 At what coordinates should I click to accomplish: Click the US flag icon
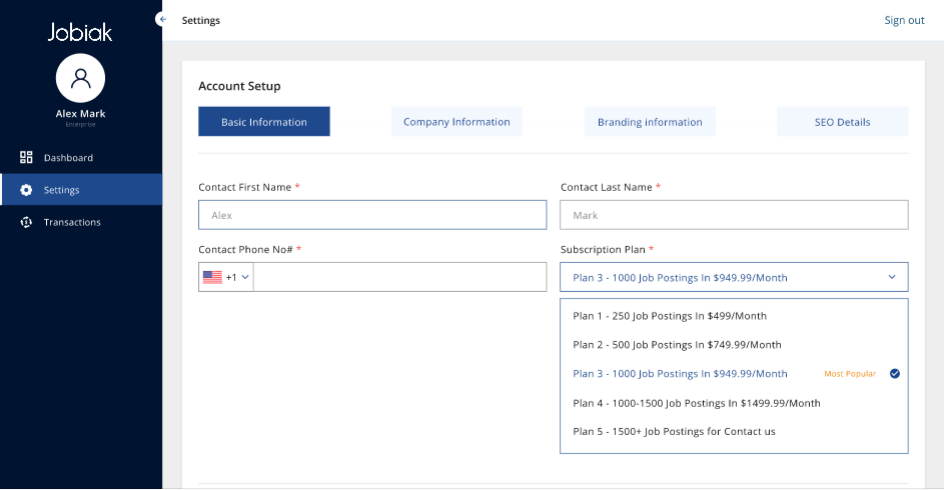pyautogui.click(x=213, y=277)
